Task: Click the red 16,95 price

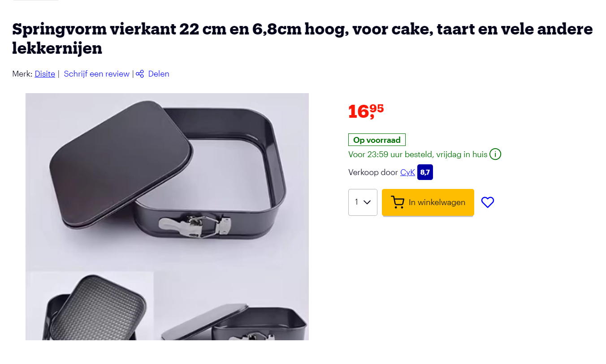Action: point(366,111)
